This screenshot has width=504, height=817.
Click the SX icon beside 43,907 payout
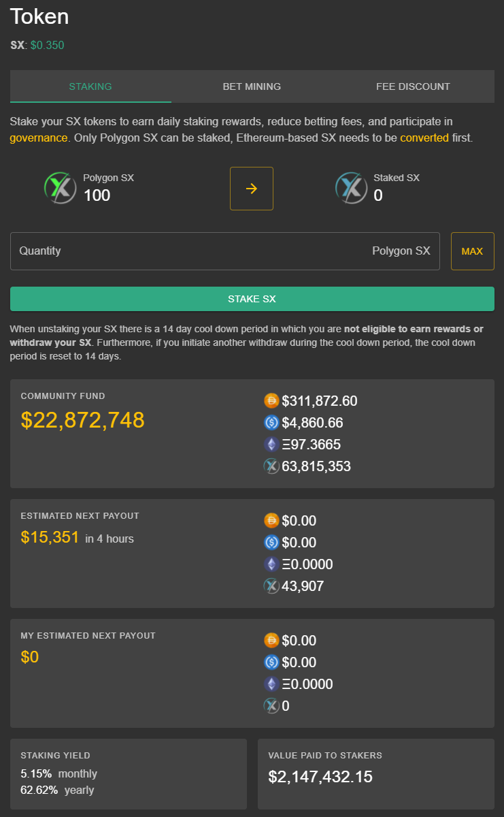(271, 586)
